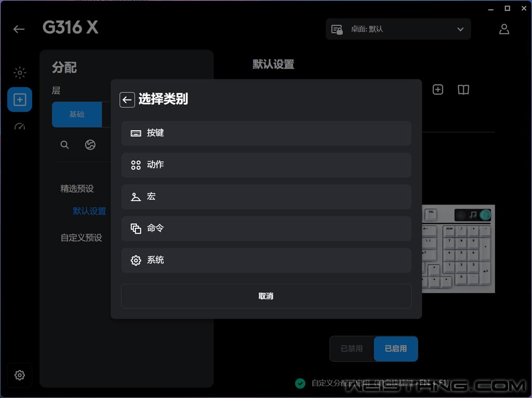This screenshot has width=532, height=398.
Task: Open the lighting settings sidebar icon
Action: pyautogui.click(x=20, y=73)
